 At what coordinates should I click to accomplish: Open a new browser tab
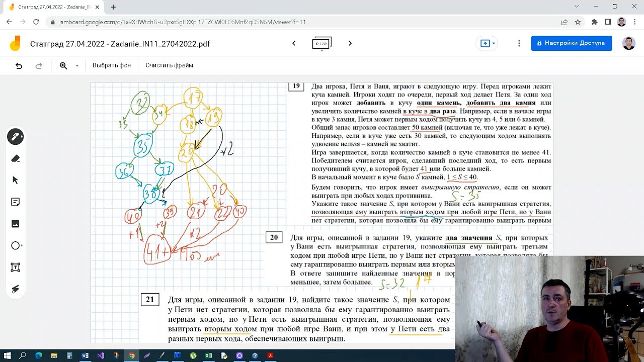click(113, 7)
